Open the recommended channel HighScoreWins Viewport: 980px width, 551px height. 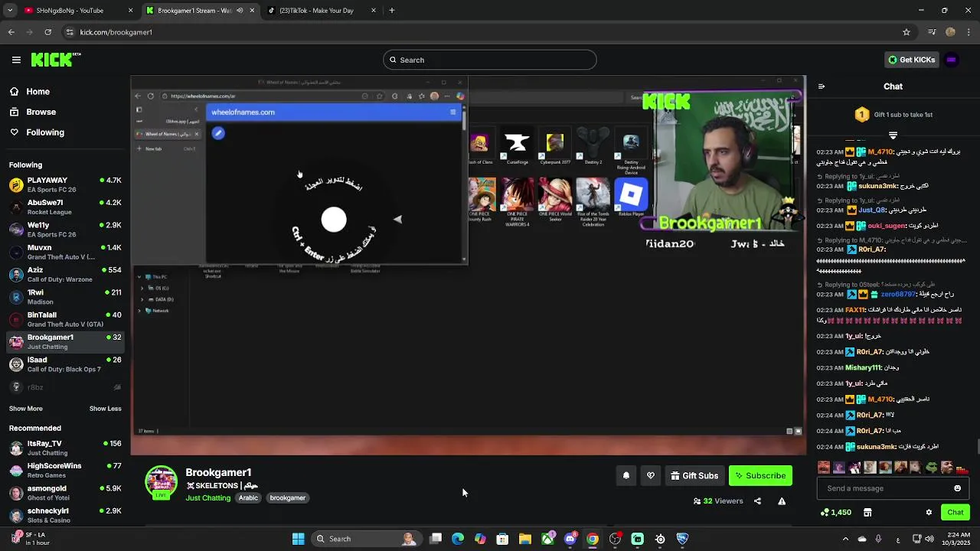(x=65, y=470)
